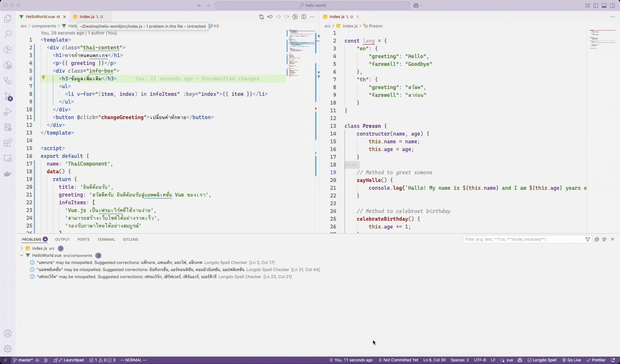Toggle the bottom panel layout button
Screen dimensions: 620x364
604,5
